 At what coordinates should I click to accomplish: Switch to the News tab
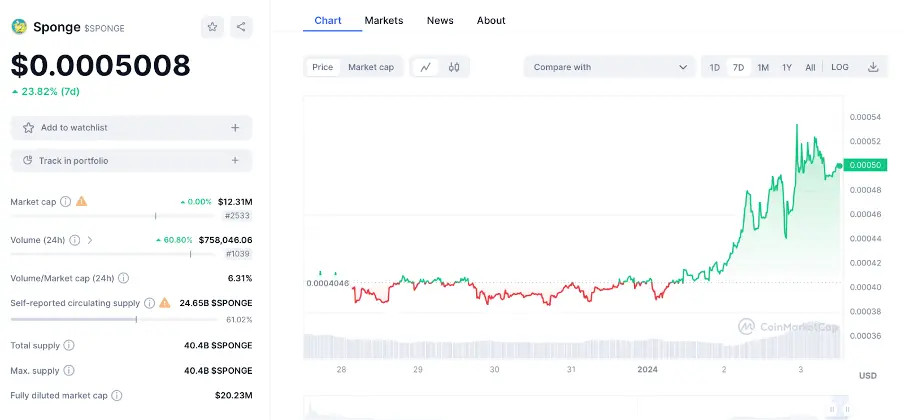(440, 20)
